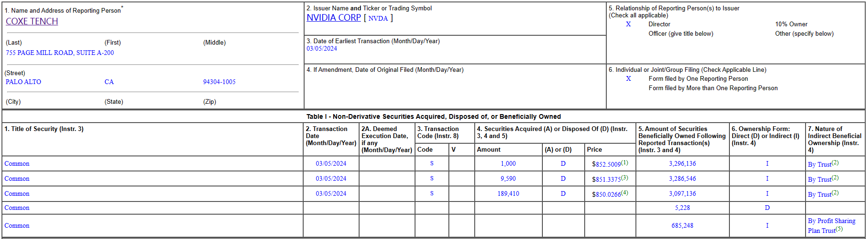Click the 755 PAGE MILL ROAD street address
Image resolution: width=868 pixels, height=239 pixels.
60,53
